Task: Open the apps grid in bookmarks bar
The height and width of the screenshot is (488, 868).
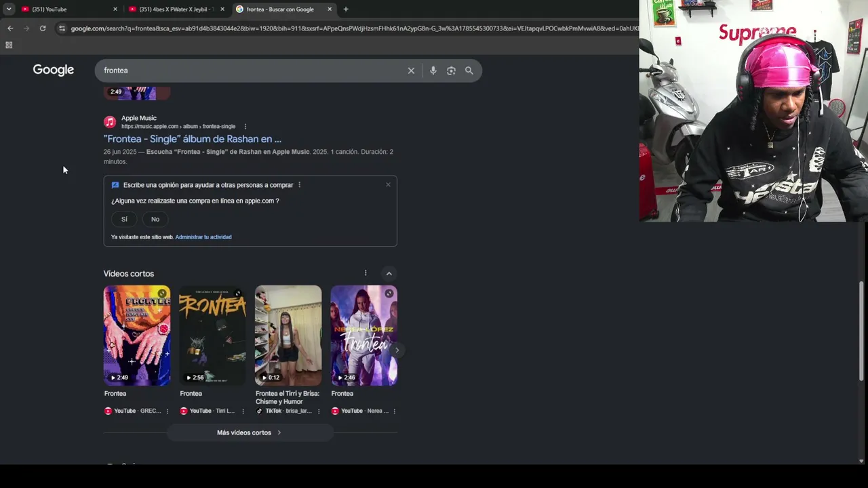Action: point(9,45)
